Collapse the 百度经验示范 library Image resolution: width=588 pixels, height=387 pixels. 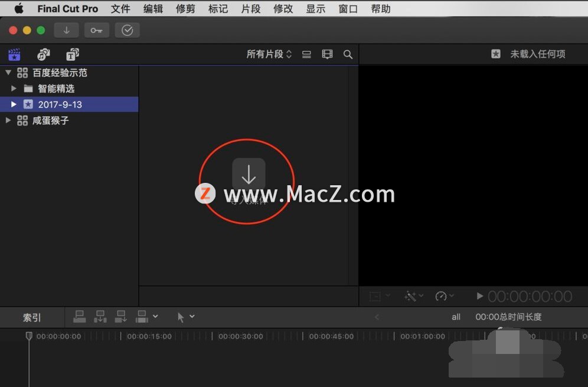[8, 73]
